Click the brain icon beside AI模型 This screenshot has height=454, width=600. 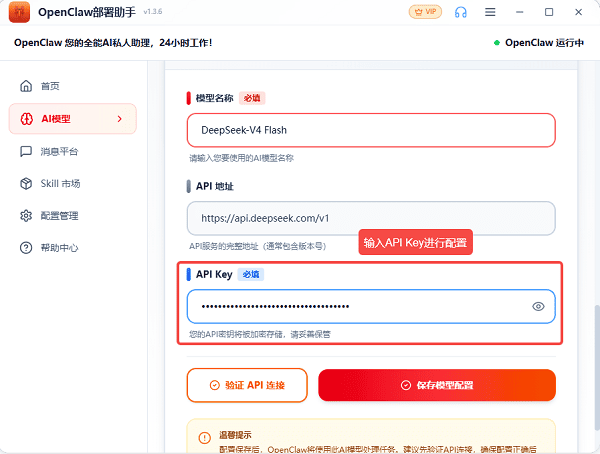26,119
